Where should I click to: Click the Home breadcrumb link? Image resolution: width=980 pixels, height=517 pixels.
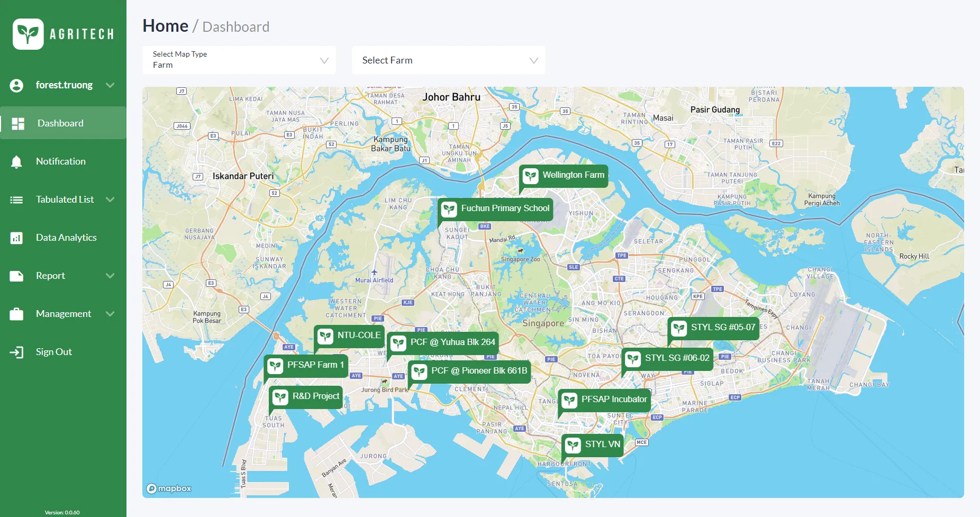(x=165, y=26)
